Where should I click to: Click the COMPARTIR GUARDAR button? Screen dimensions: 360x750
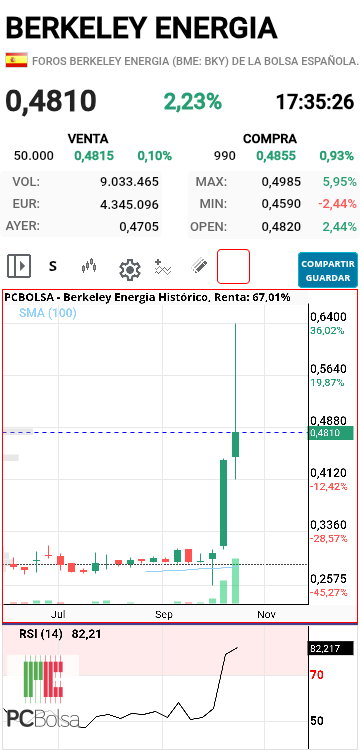pos(328,270)
